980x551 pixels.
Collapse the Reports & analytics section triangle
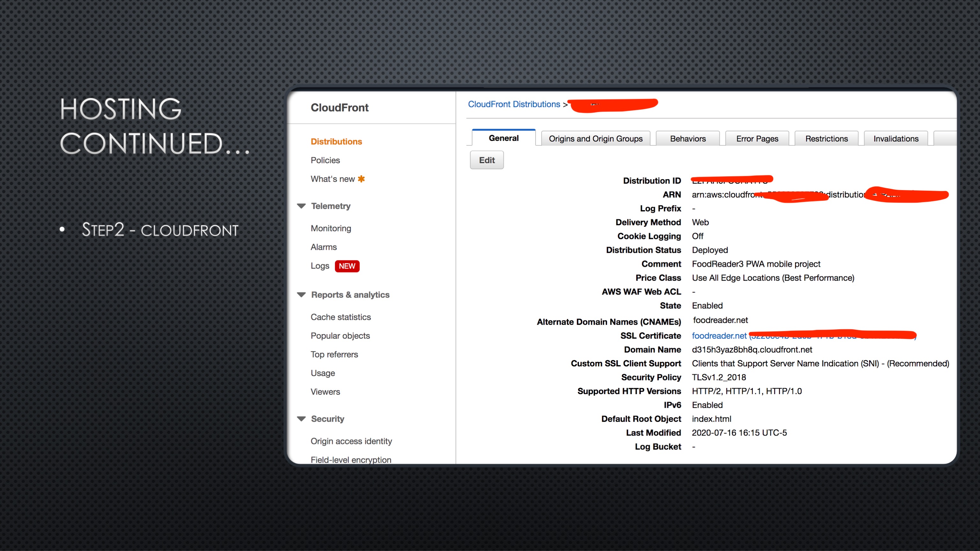[x=301, y=295]
